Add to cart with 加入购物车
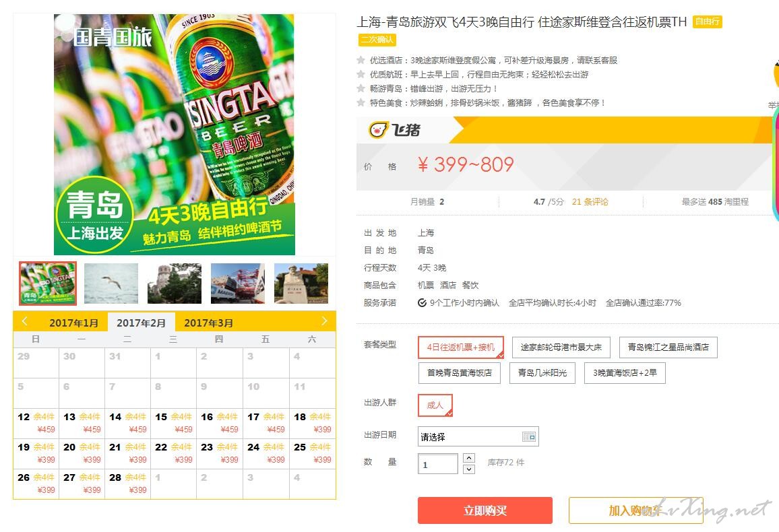Viewport: 779px width, 532px height. coord(636,510)
